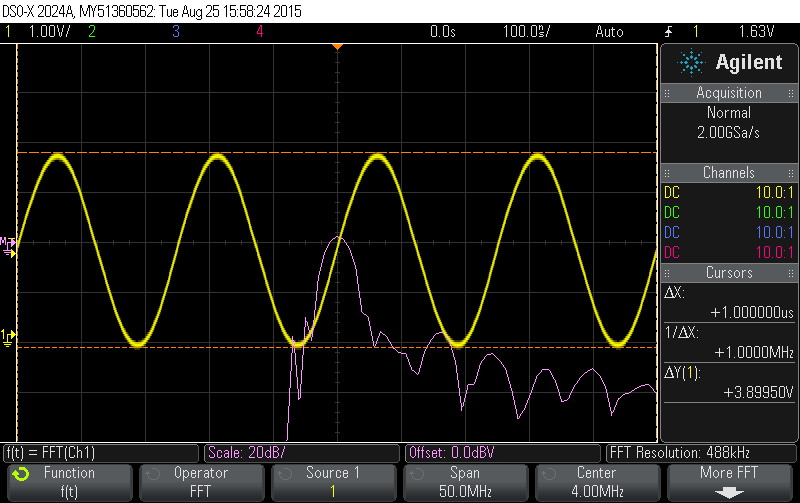Select the left vertical X cursor line
This screenshot has width=800, height=503.
click(x=17, y=243)
